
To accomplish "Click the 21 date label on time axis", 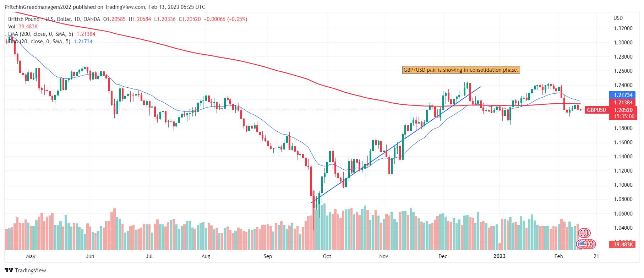I will (x=596, y=256).
